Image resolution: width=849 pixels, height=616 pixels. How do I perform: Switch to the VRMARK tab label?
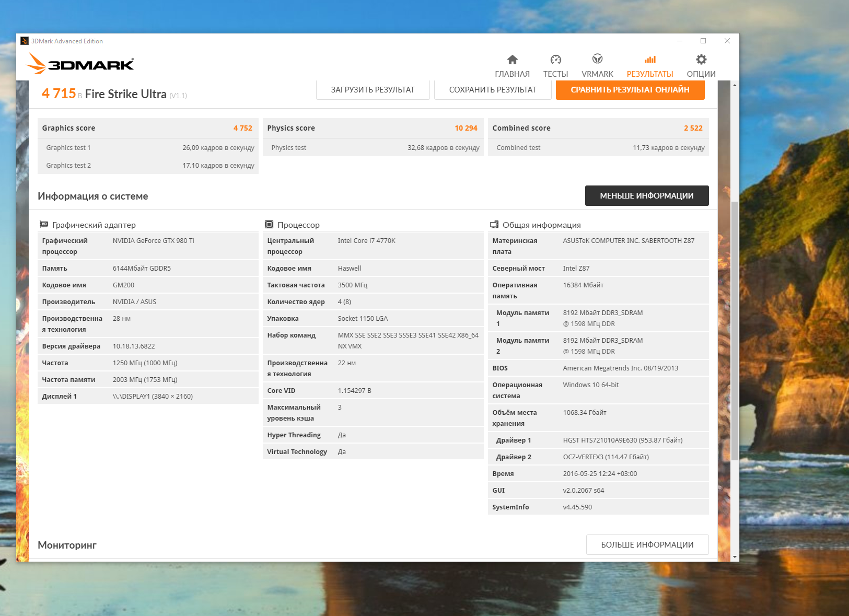[x=598, y=74]
